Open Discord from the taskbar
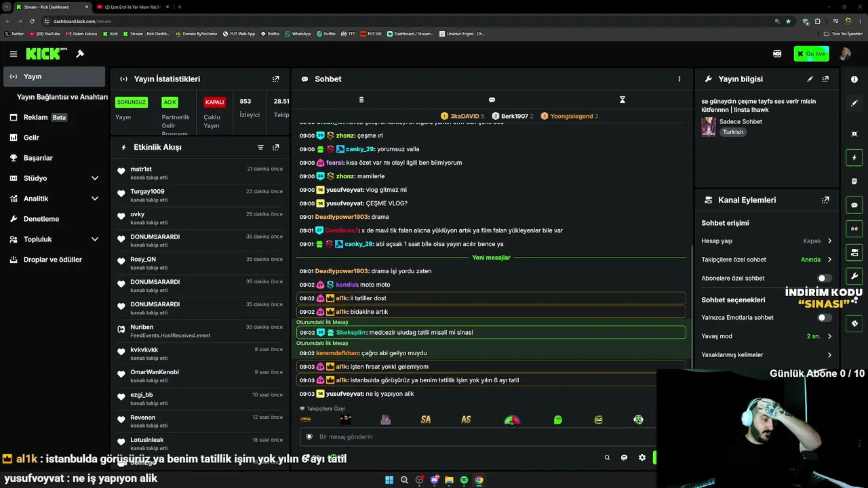The height and width of the screenshot is (488, 868). [x=434, y=480]
